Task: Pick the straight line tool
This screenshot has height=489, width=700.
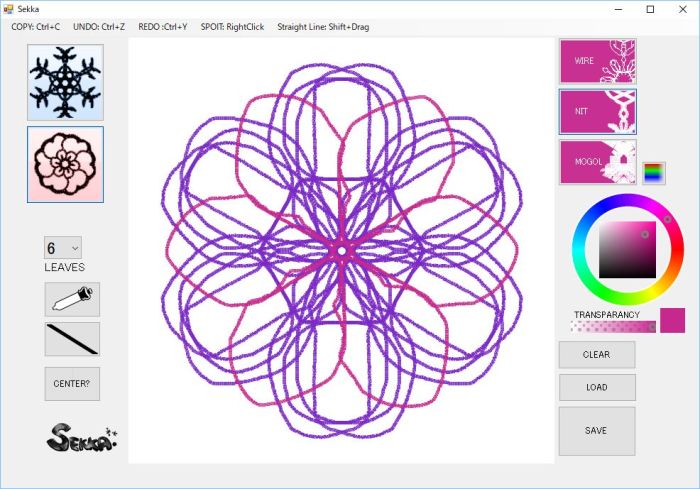Action: [72, 339]
